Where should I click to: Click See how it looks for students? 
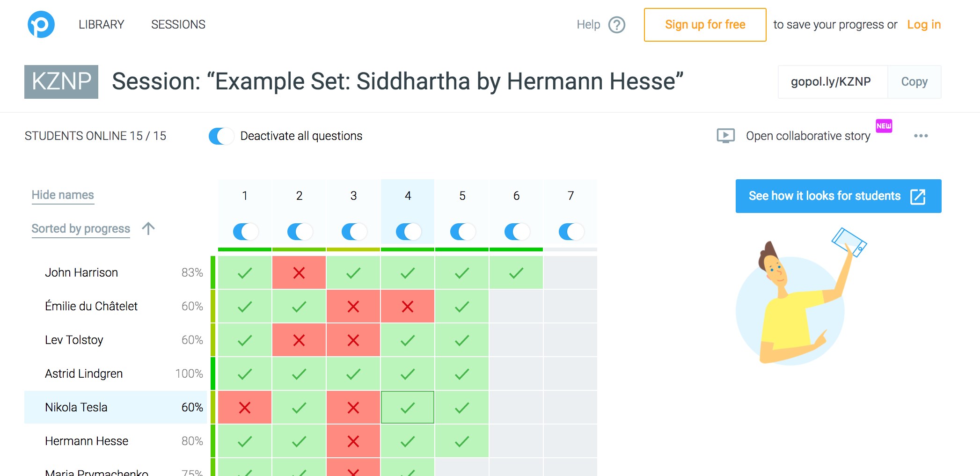coord(838,196)
